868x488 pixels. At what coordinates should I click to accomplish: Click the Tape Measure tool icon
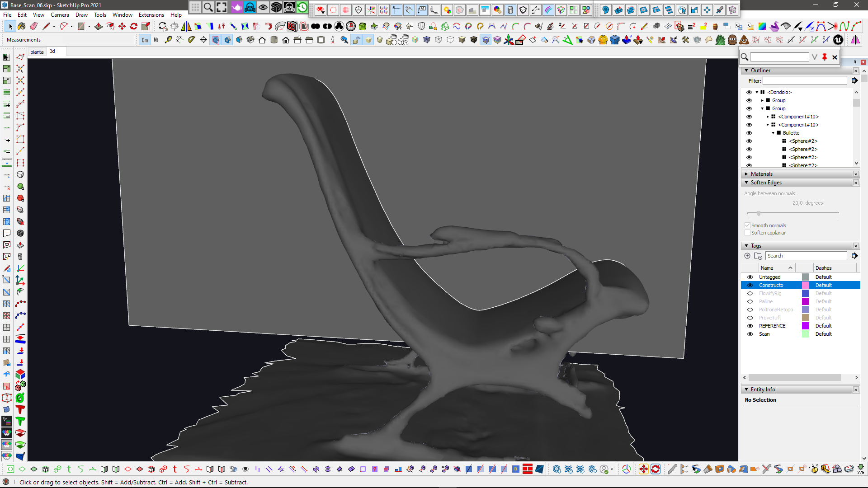click(x=168, y=40)
